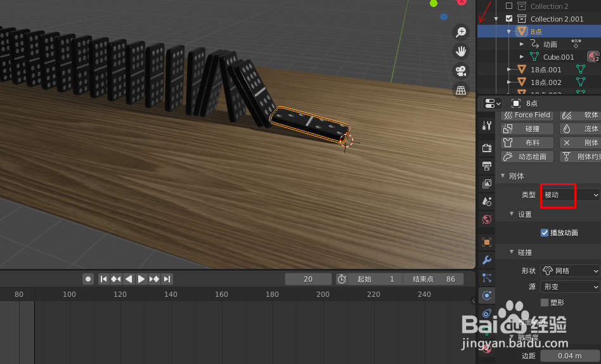601x364 pixels.
Task: Collapse the Collection 2.001 tree row
Action: click(x=496, y=19)
